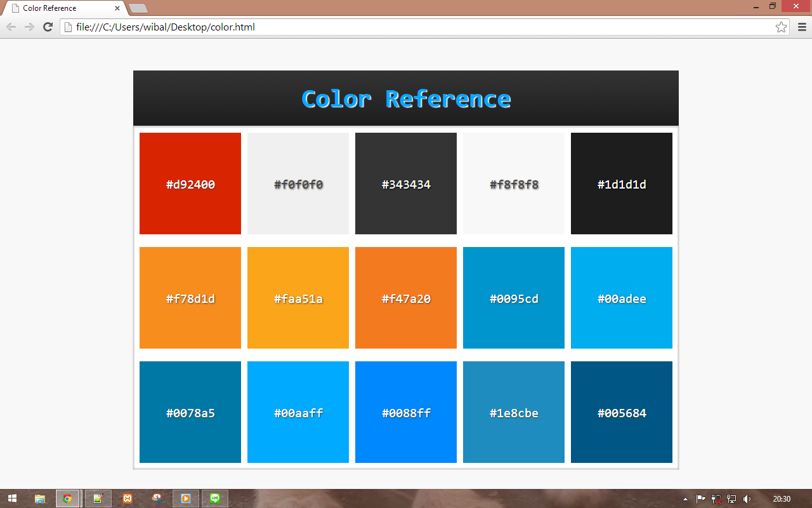Screen dimensions: 812x508
Task: Restore down the Chrome window
Action: coord(773,6)
